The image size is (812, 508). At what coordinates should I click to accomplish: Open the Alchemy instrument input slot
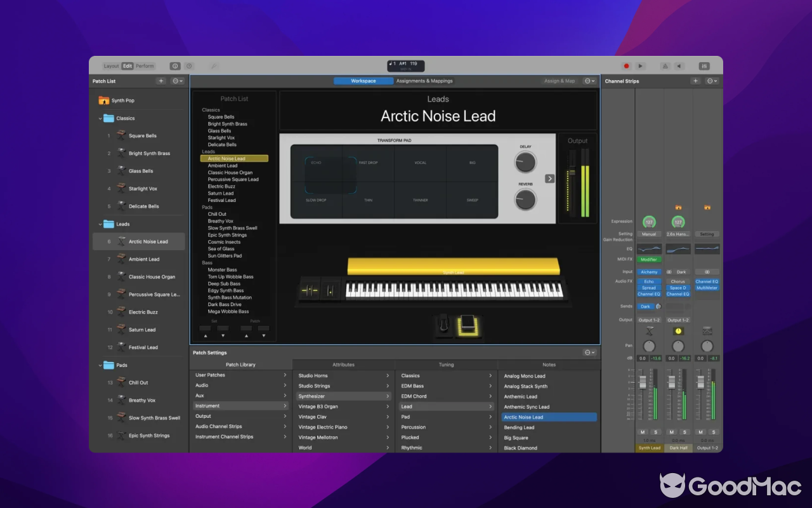click(649, 272)
